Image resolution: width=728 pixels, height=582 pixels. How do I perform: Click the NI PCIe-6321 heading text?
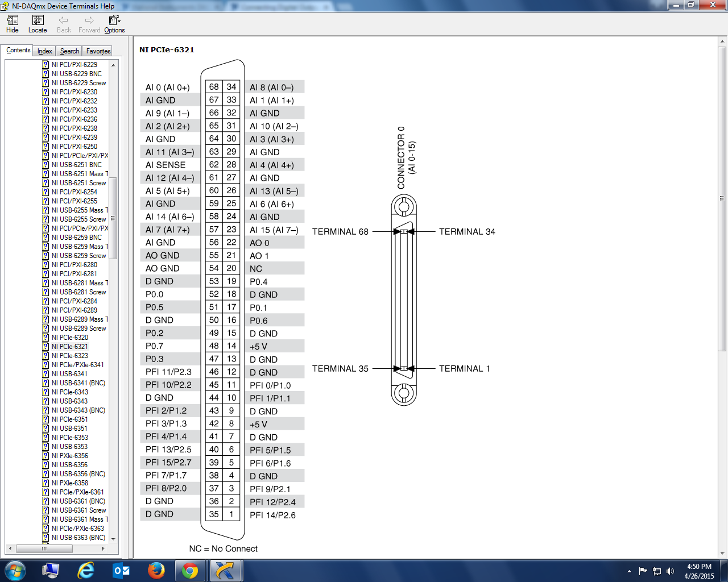[x=167, y=50]
